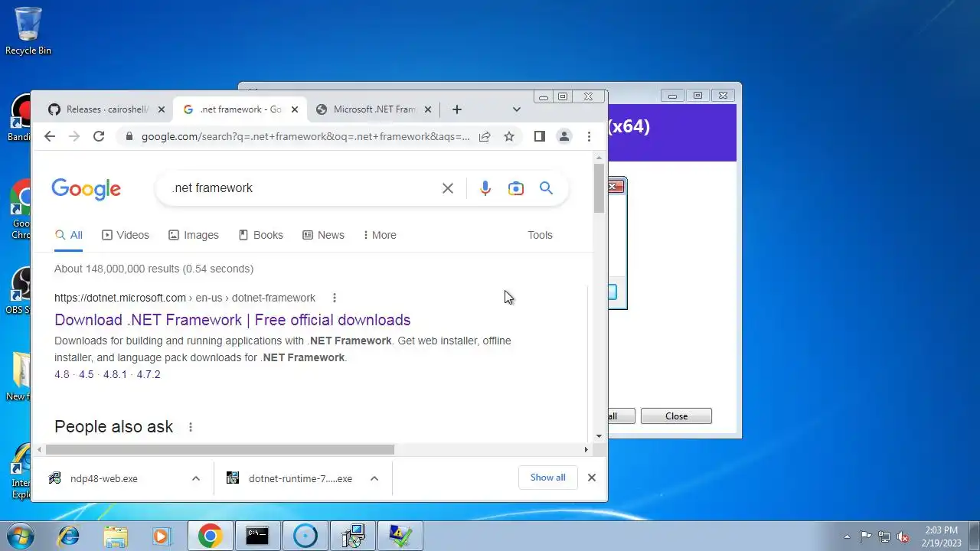Viewport: 980px width, 551px height.
Task: Expand ndp48-web.exe download options chevron
Action: coord(196,478)
